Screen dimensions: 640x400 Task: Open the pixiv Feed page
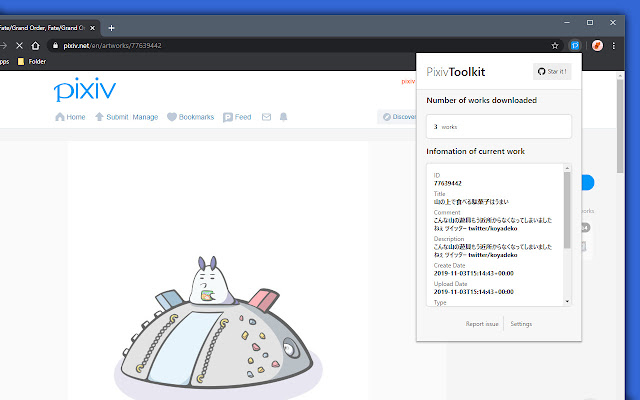237,117
